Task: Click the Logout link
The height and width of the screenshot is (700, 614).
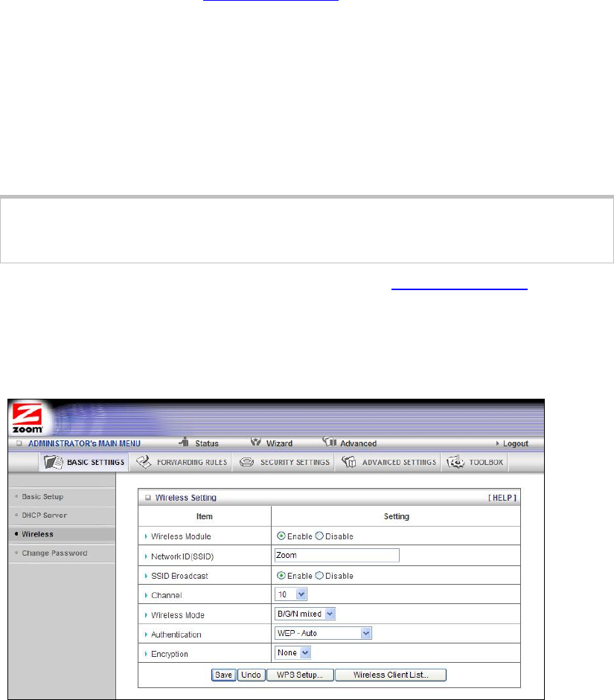Action: pos(515,443)
